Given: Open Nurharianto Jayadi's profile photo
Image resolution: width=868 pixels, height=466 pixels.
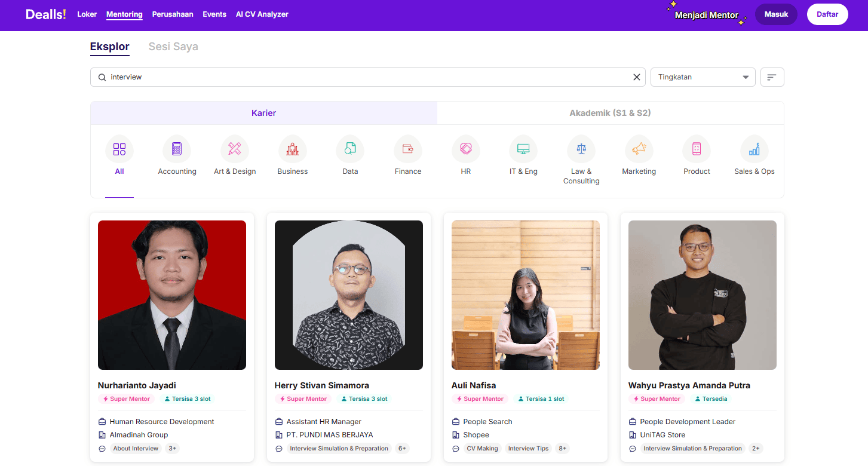Looking at the screenshot, I should coord(172,295).
